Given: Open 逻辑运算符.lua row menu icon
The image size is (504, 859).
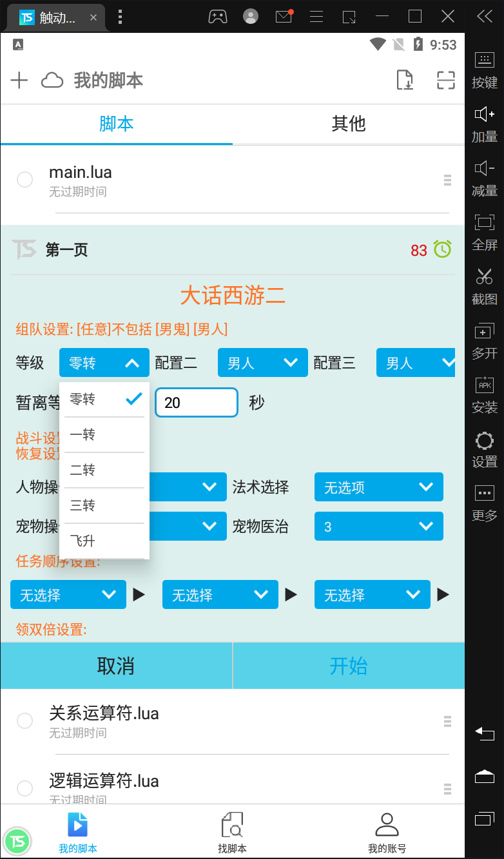Looking at the screenshot, I should tap(447, 789).
